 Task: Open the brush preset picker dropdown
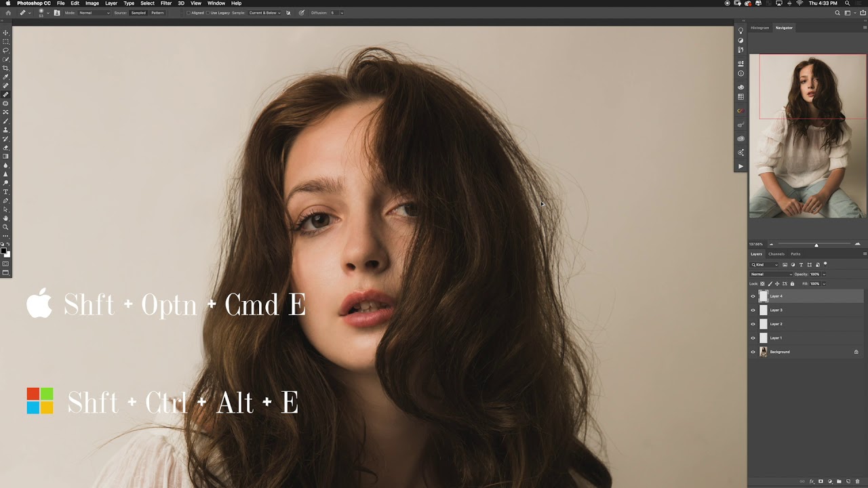pyautogui.click(x=47, y=13)
